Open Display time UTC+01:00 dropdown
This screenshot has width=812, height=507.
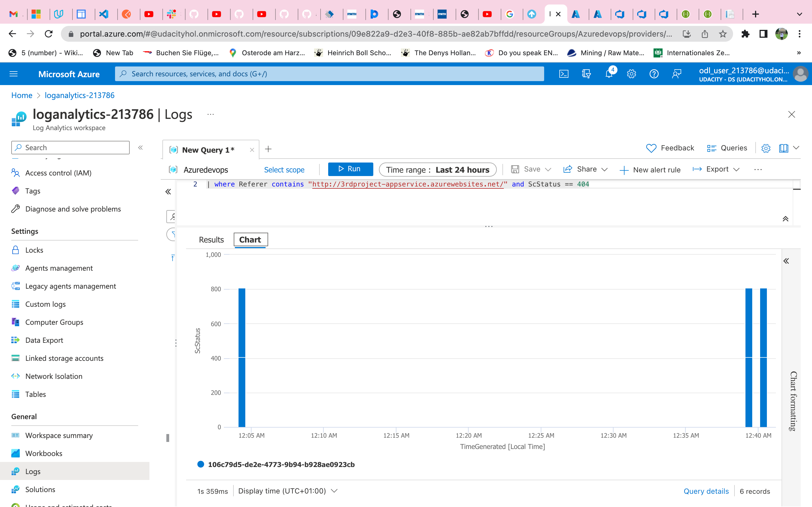(288, 491)
